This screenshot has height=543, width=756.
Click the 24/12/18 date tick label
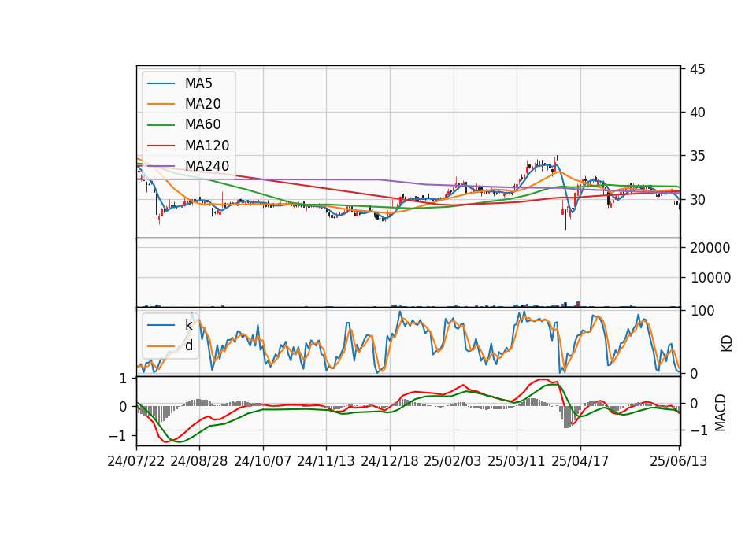390,461
